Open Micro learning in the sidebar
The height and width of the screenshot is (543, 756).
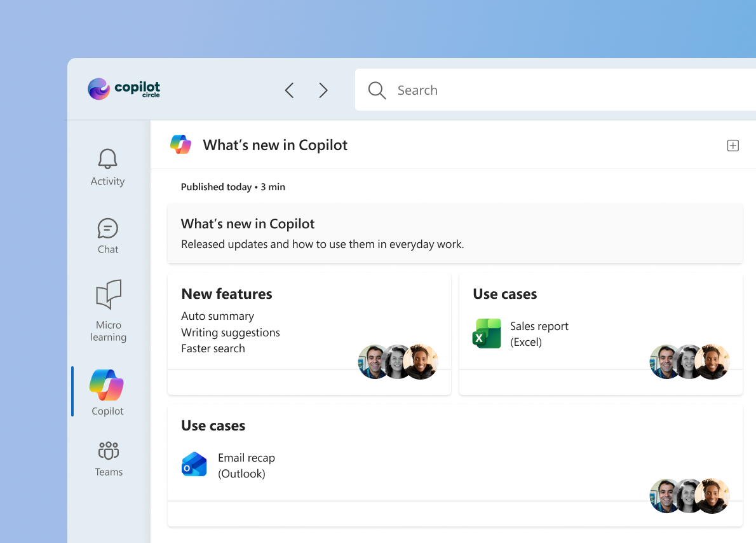(109, 312)
